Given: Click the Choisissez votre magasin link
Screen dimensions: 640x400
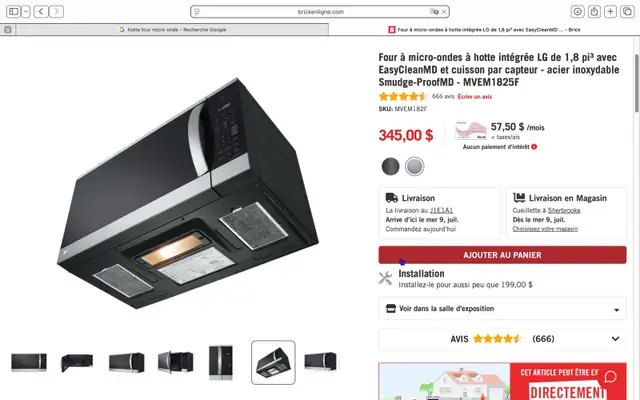Looking at the screenshot, I should 545,229.
